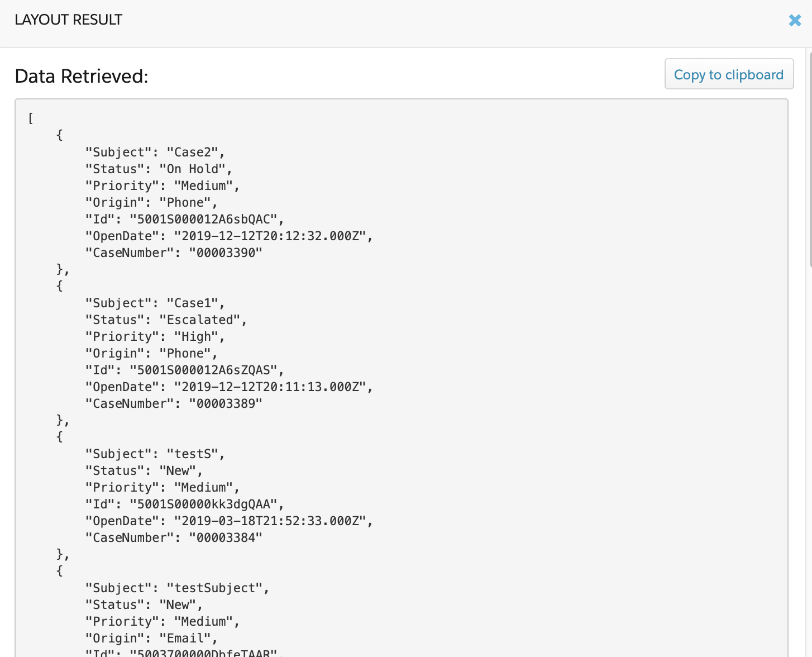812x657 pixels.
Task: Click the "Status": "Escalated" line
Action: pyautogui.click(x=166, y=320)
